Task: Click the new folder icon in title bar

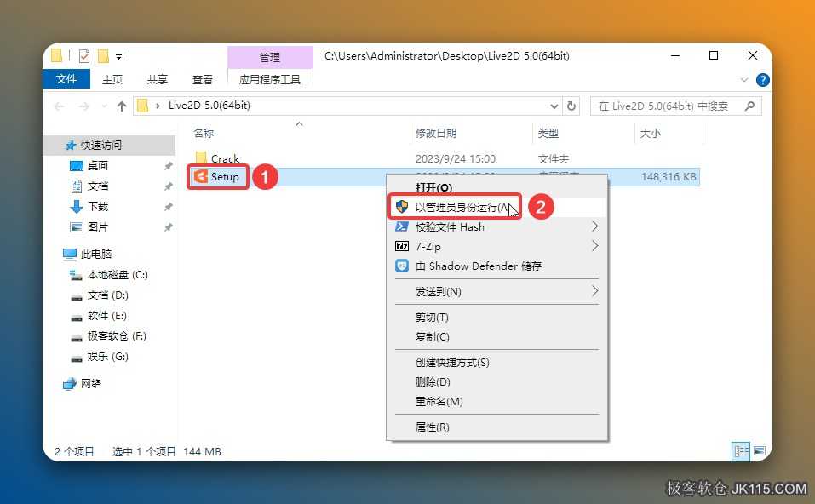Action: point(103,55)
